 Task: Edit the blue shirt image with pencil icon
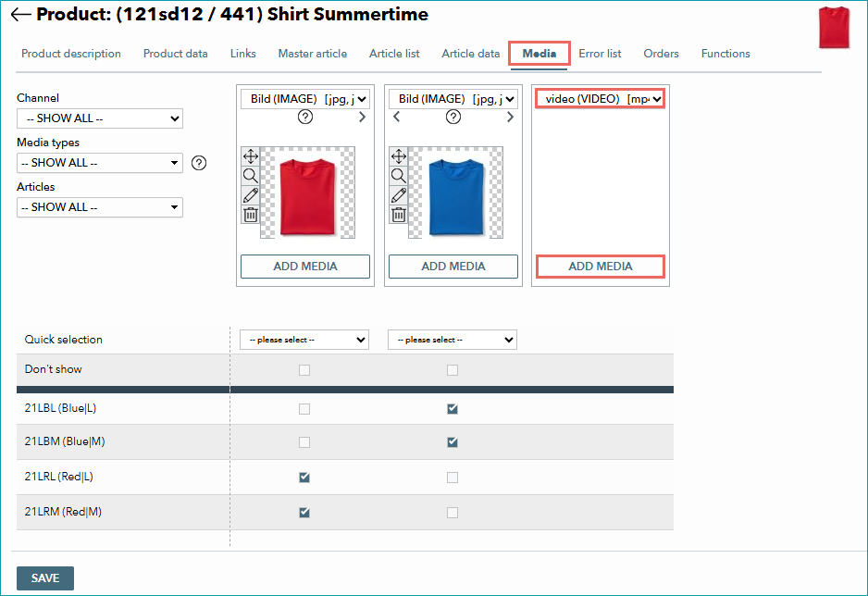399,195
